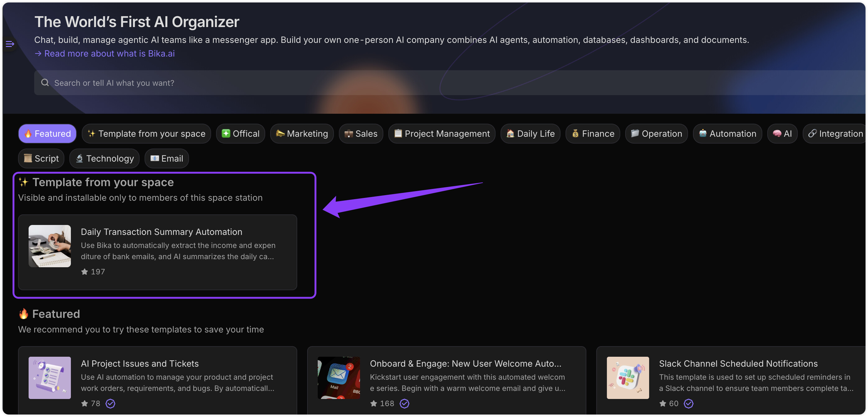Click the star icon on Onboard & Engage card
This screenshot has height=417, width=868.
pyautogui.click(x=373, y=403)
